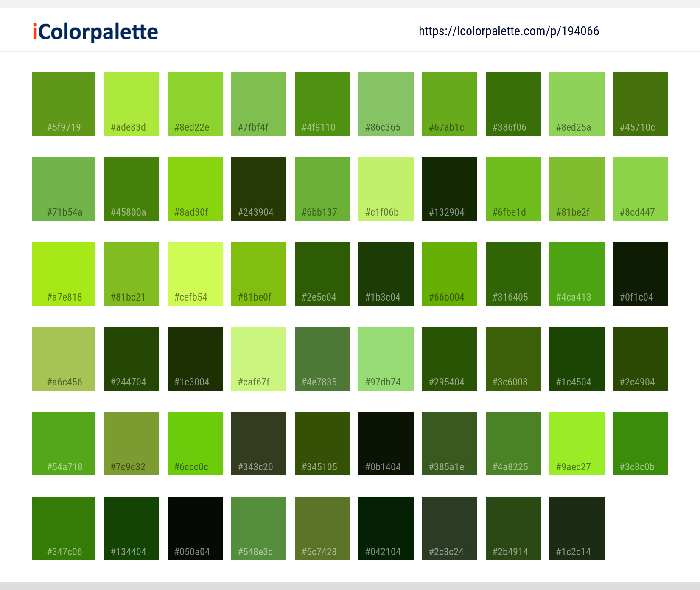Choose the #132904 swatch
700x590 pixels.
(450, 189)
